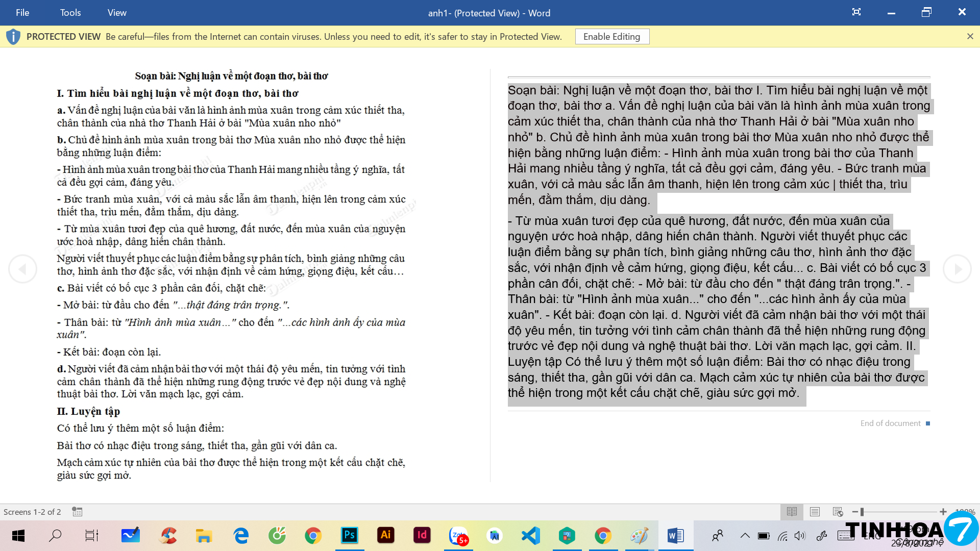Open the View menu
The image size is (980, 551).
tap(117, 13)
